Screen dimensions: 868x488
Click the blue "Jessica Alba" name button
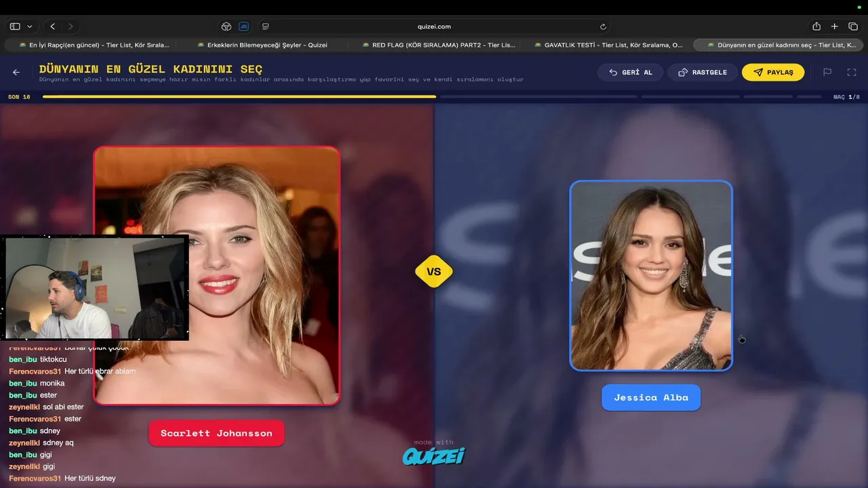[x=651, y=398]
